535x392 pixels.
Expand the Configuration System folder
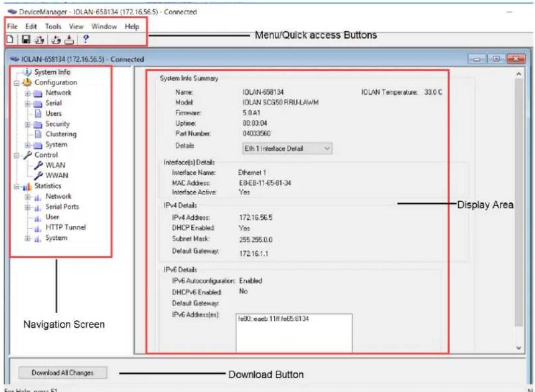pyautogui.click(x=28, y=145)
